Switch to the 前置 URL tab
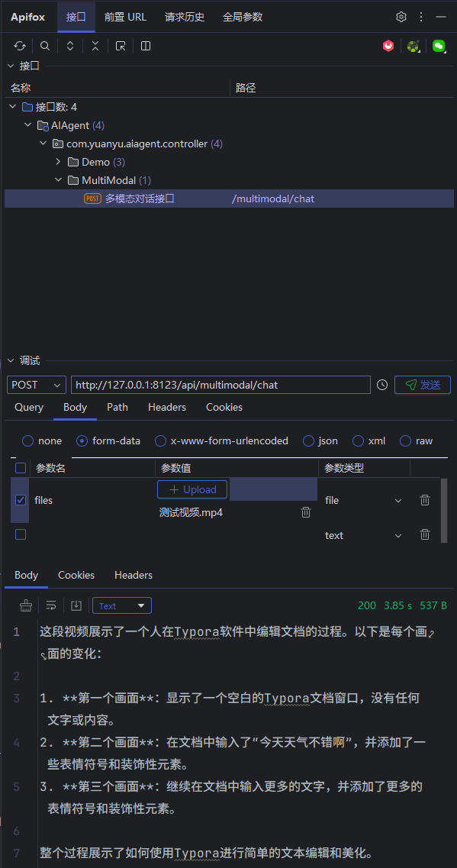 click(126, 17)
